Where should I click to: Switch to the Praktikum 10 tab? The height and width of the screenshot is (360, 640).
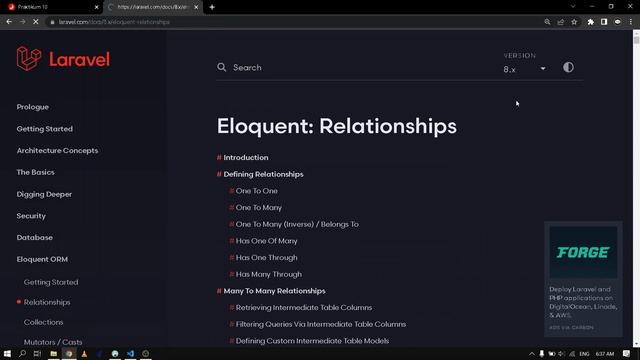pos(51,7)
